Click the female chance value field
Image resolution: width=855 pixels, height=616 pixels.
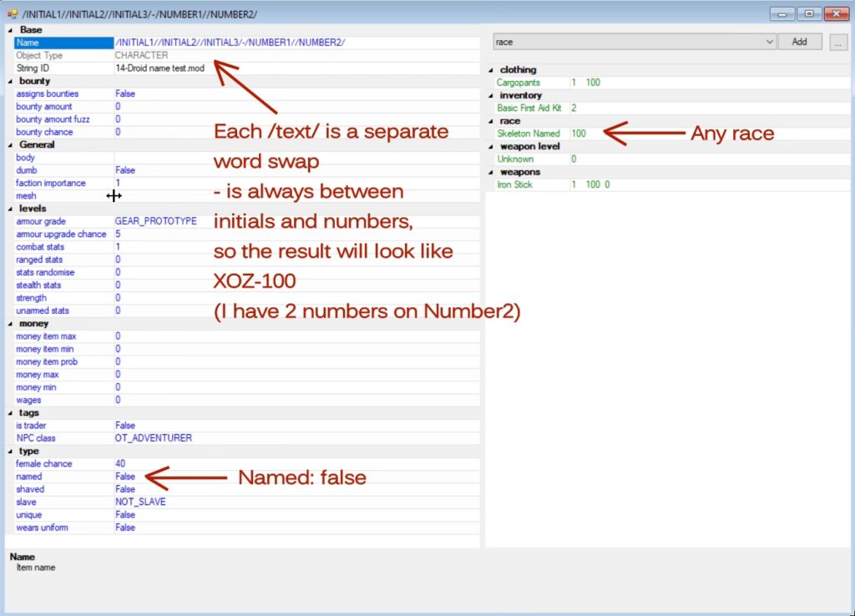coord(296,464)
